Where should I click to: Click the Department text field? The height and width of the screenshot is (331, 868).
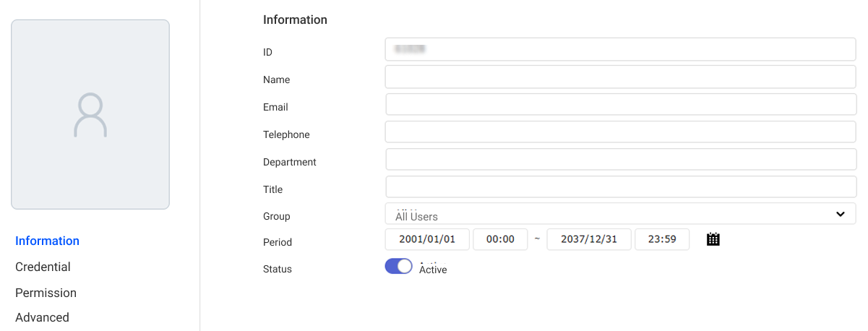(x=620, y=159)
